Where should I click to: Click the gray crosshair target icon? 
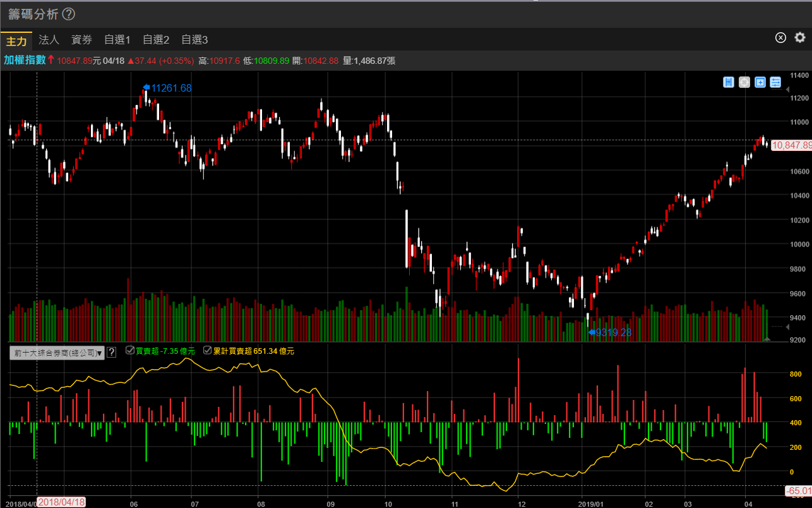pos(744,82)
